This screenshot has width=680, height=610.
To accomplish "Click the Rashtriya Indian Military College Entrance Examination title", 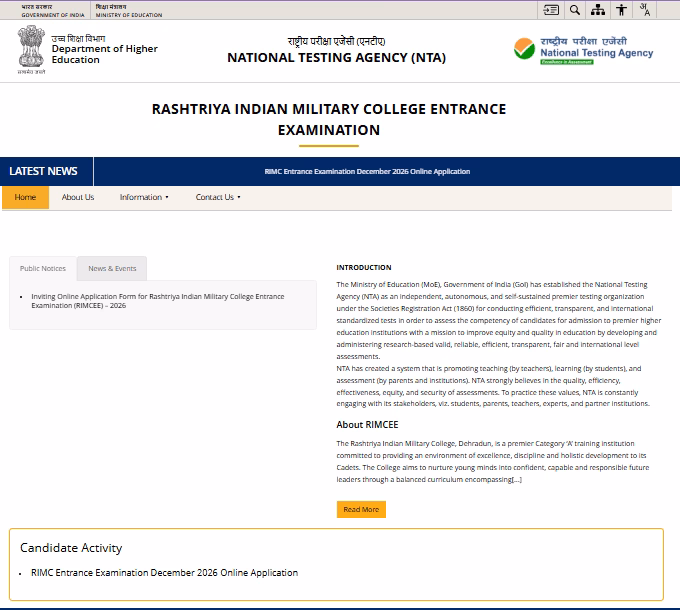I will point(329,119).
